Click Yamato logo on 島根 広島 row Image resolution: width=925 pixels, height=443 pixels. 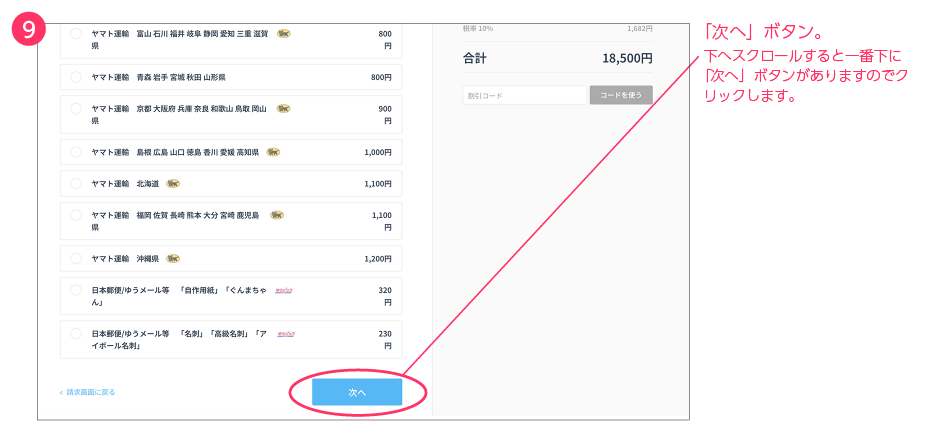[x=273, y=153]
